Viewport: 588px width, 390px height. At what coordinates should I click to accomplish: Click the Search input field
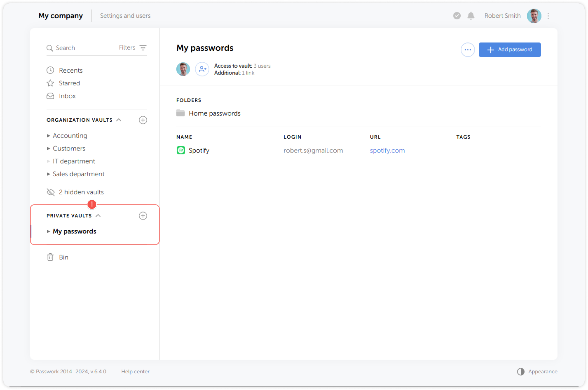(83, 48)
